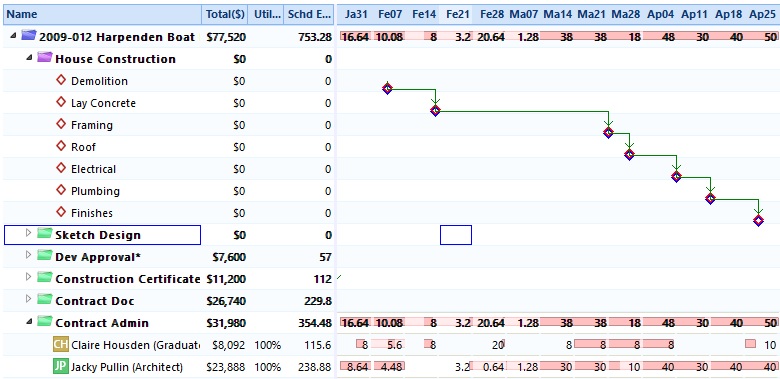Collapse the House Construction folder

(x=29, y=58)
